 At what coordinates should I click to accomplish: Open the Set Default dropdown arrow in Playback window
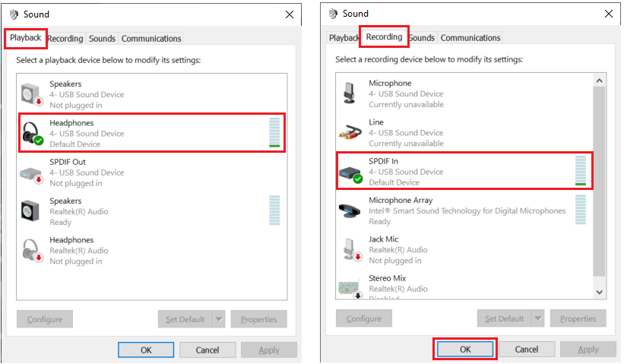coord(219,319)
